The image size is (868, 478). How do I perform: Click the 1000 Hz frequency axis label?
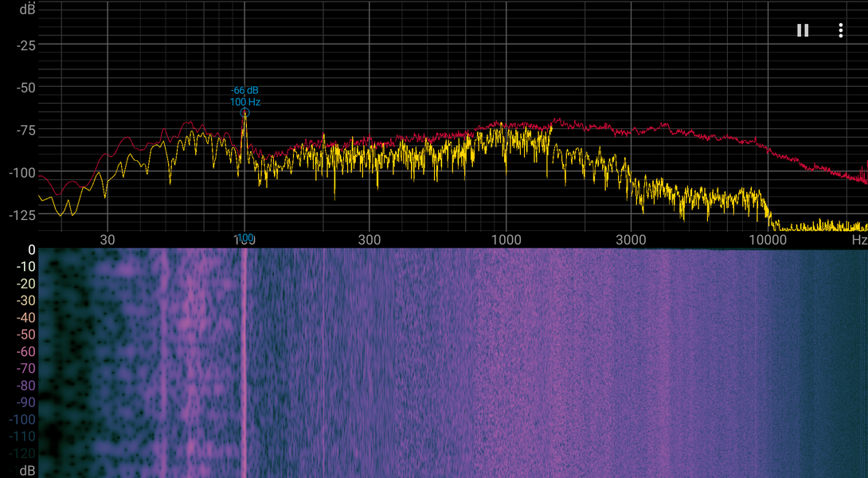click(x=506, y=240)
